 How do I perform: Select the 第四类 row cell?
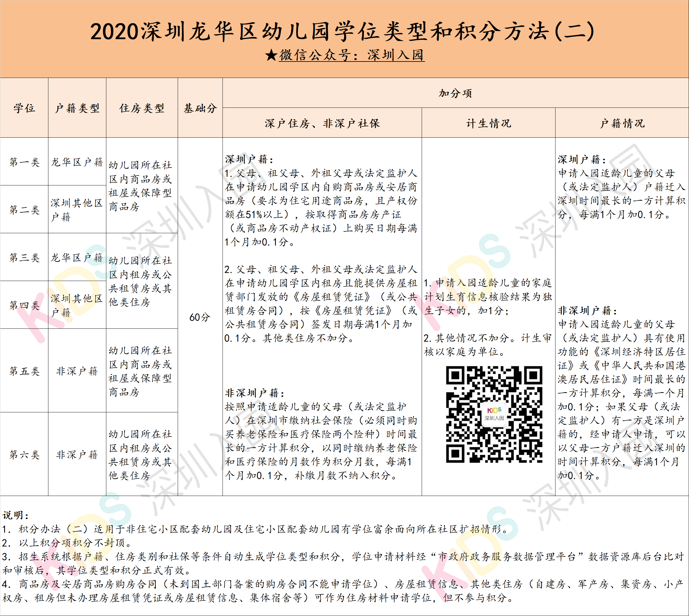[x=24, y=305]
